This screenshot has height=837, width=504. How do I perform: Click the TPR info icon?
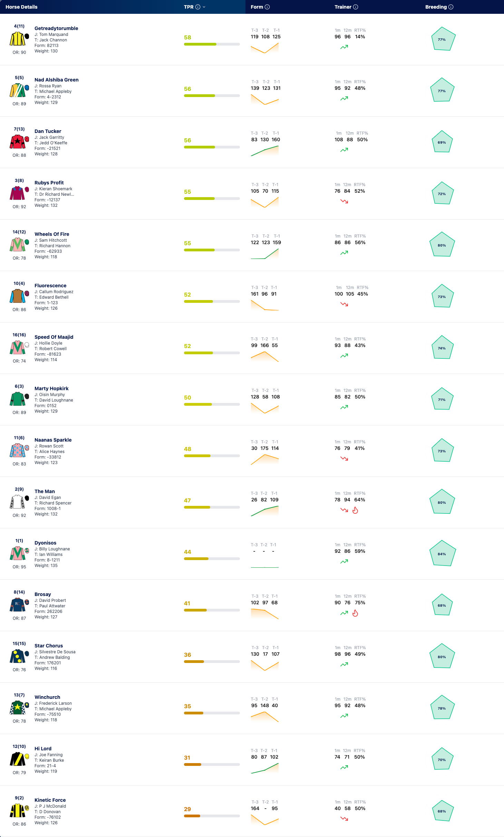(x=198, y=7)
